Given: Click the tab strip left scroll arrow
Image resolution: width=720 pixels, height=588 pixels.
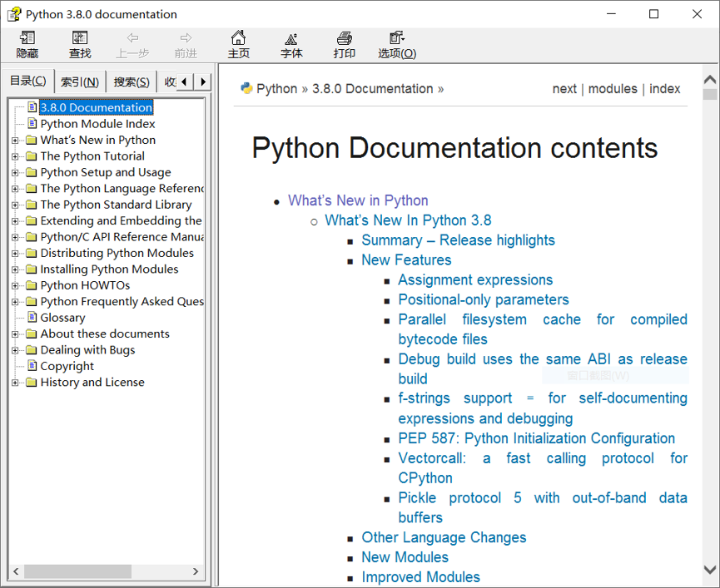Looking at the screenshot, I should point(185,82).
